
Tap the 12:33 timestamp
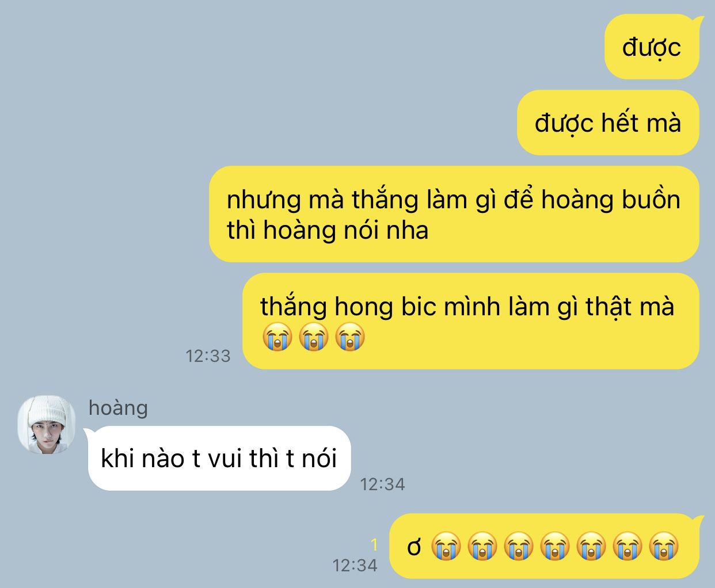pos(208,356)
